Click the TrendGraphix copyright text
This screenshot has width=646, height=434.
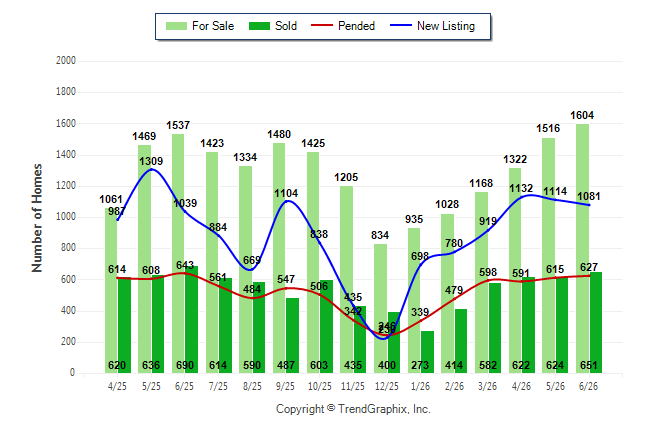[x=353, y=409]
